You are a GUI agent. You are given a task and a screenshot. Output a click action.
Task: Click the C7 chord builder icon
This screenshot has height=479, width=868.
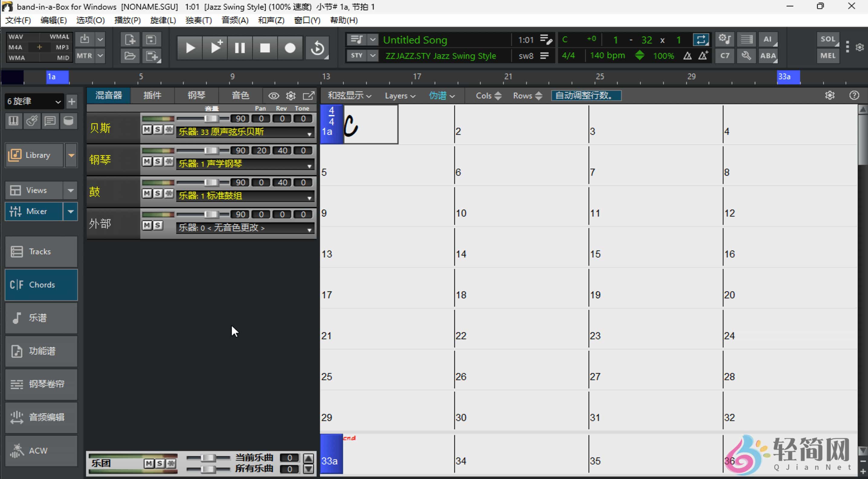tap(725, 56)
